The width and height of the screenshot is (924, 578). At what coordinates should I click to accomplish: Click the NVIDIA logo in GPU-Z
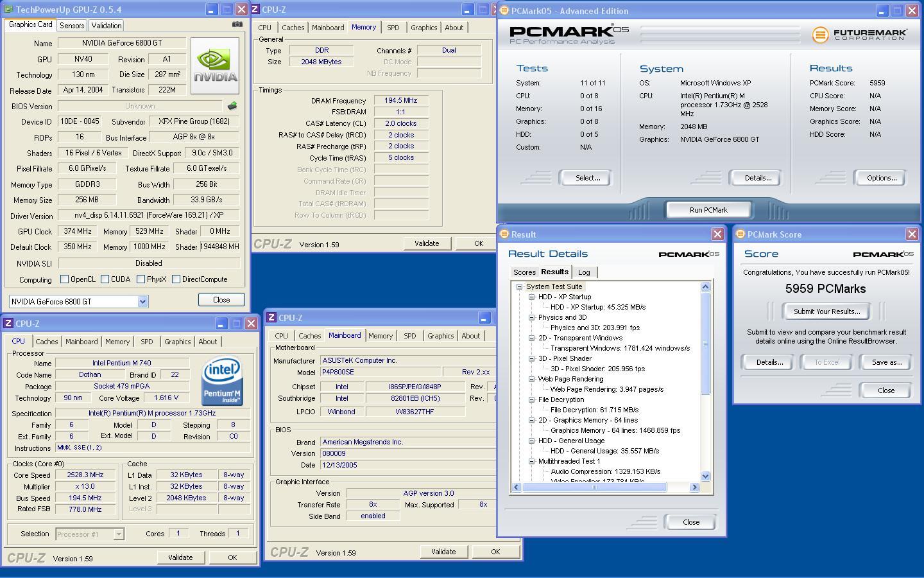coord(214,66)
